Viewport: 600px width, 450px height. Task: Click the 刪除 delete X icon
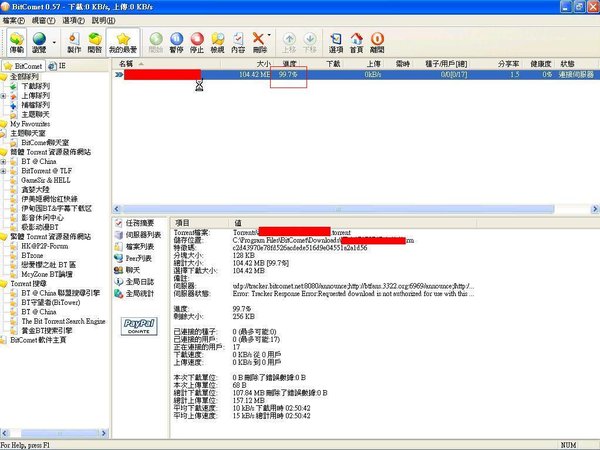pos(259,42)
